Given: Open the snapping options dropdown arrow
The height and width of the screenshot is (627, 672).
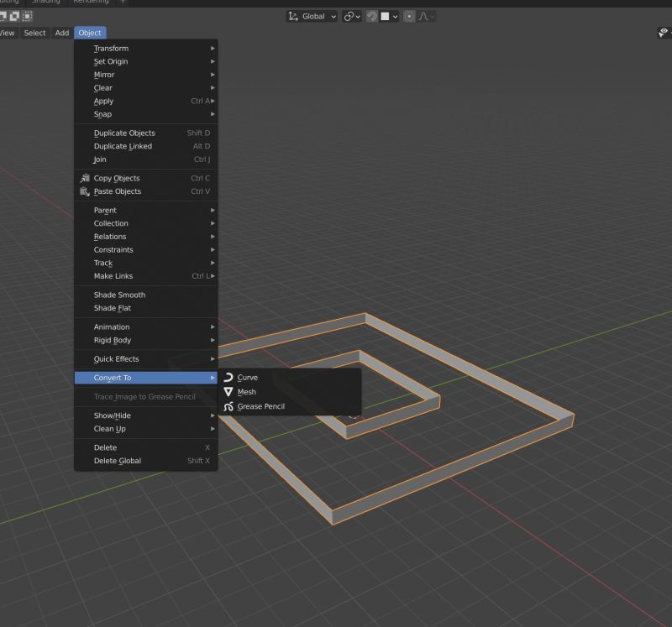Looking at the screenshot, I should (x=395, y=17).
